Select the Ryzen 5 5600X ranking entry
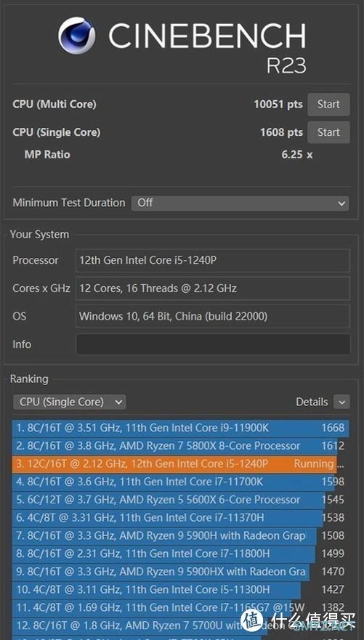Image resolution: width=364 pixels, height=640 pixels. pos(180,500)
